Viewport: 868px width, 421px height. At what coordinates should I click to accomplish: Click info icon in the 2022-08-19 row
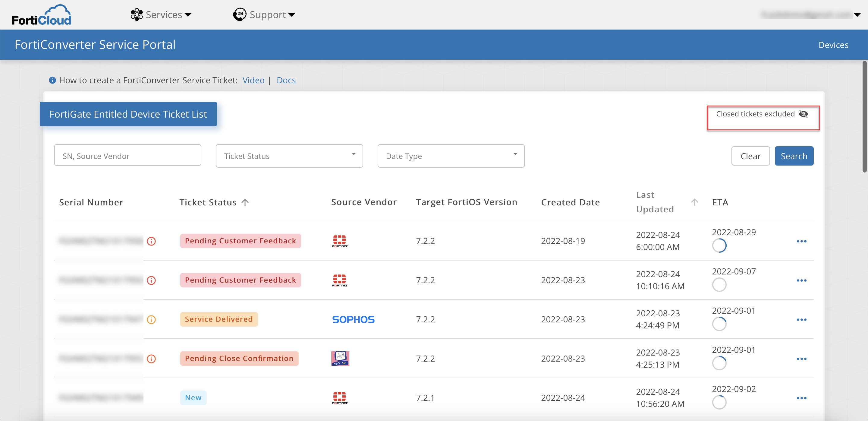(x=151, y=241)
